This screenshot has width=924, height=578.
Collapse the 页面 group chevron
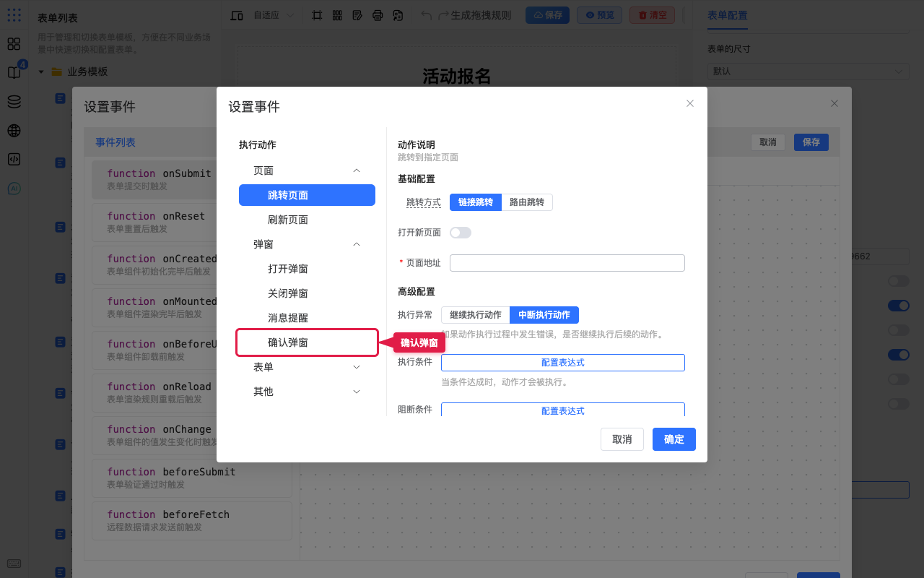point(357,171)
